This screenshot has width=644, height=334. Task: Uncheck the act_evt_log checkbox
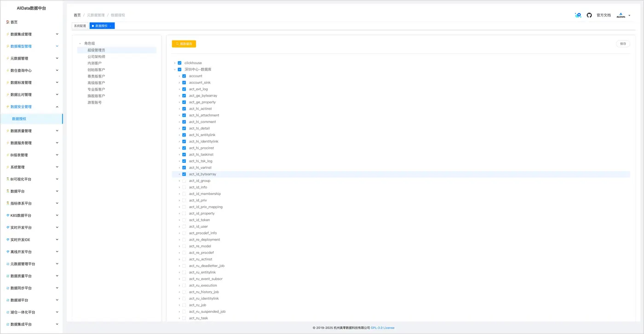click(184, 89)
